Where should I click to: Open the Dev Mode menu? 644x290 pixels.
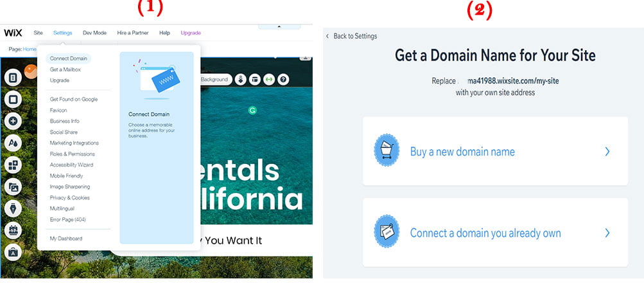(x=94, y=33)
